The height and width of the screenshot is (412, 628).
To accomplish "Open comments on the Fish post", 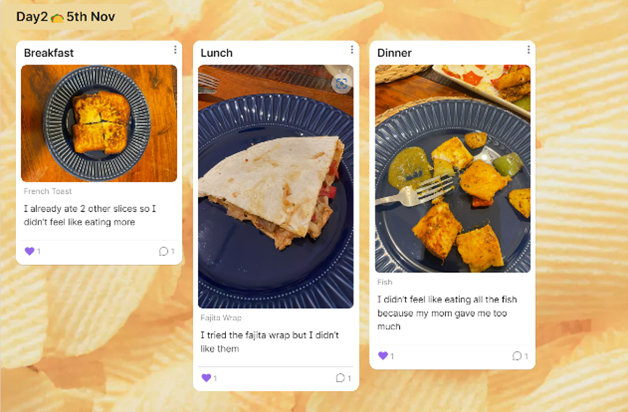I will pos(517,356).
